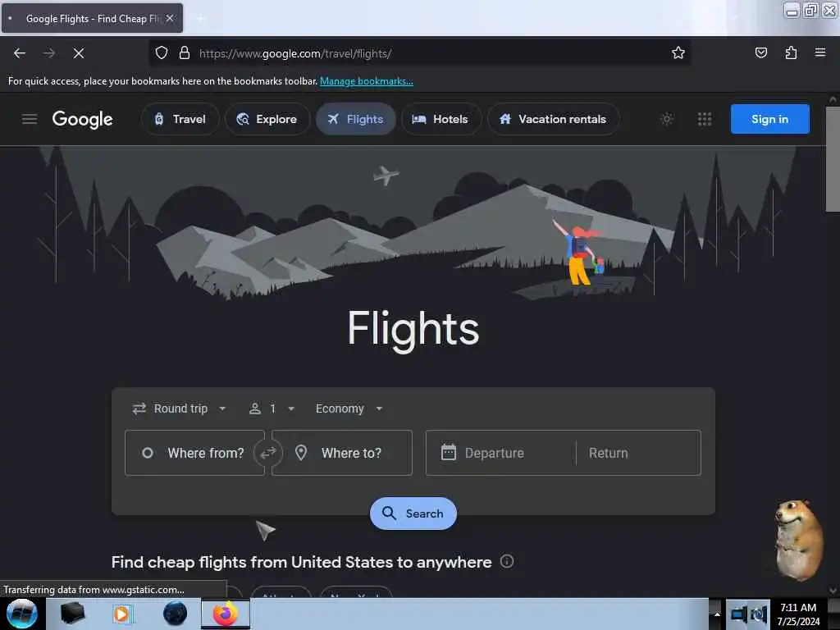840x630 pixels.
Task: Open taskbar clock showing 7:11 AM
Action: [x=798, y=614]
